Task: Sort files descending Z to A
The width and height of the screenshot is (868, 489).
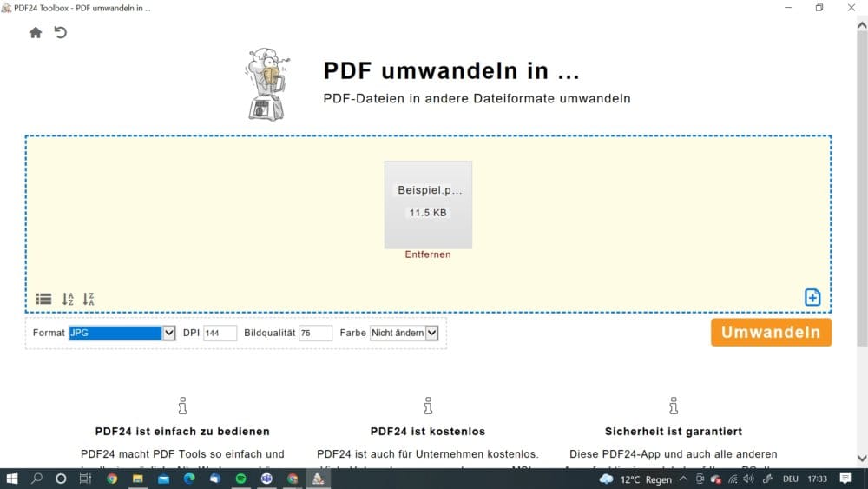Action: 89,299
